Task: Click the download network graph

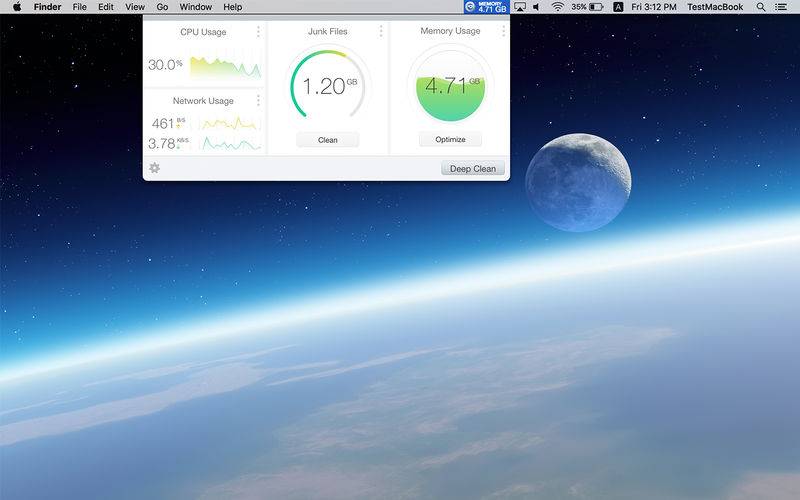Action: pyautogui.click(x=231, y=143)
